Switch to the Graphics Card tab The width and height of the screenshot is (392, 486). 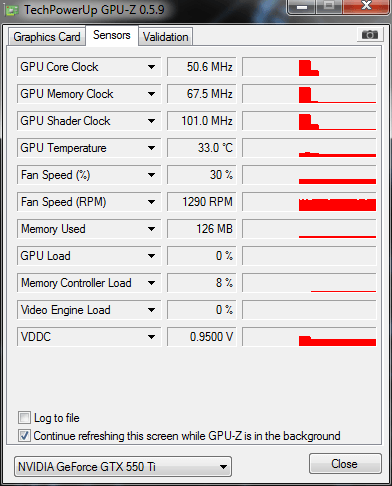click(47, 37)
